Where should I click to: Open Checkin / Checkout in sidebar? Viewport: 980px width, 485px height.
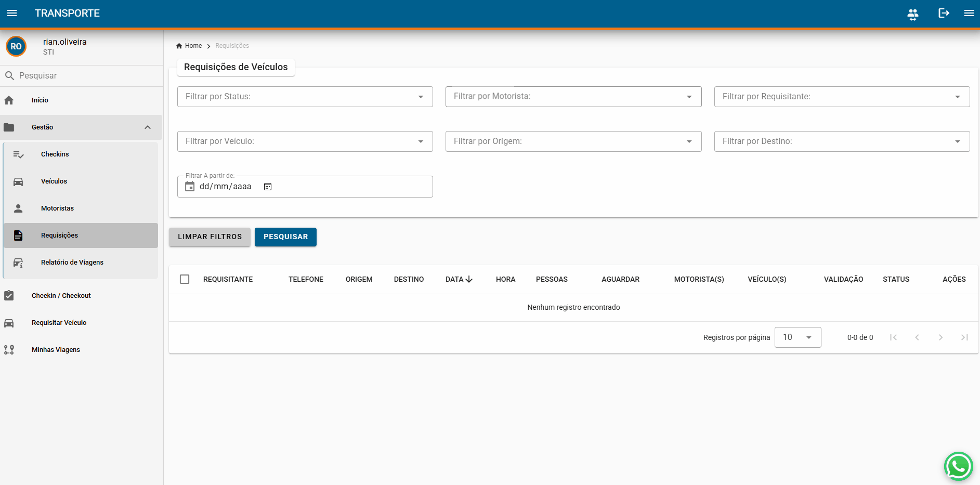pyautogui.click(x=81, y=296)
